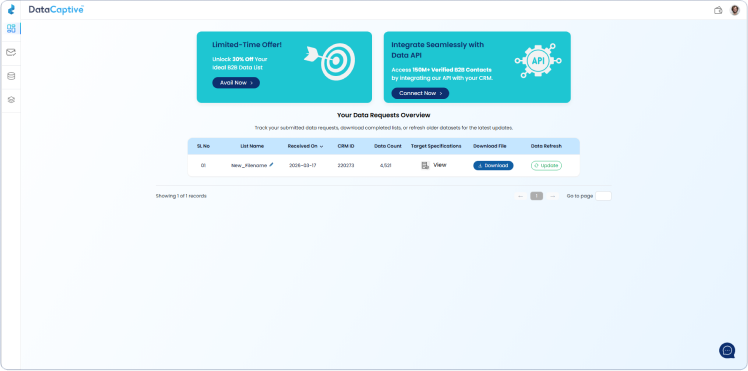This screenshot has height=371, width=748.
Task: Sort by the Received On column chevron
Action: coord(322,146)
